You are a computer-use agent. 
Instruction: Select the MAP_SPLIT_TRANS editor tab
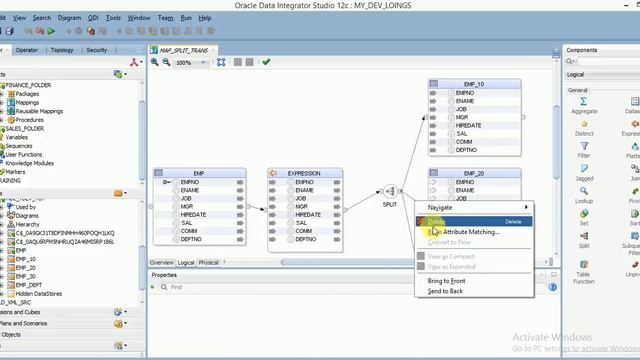[x=184, y=50]
